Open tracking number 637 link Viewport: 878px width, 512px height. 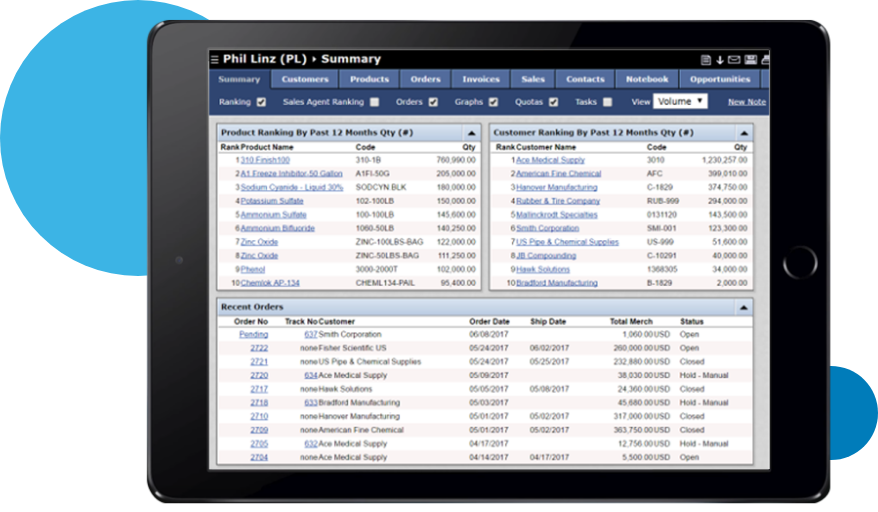click(311, 334)
